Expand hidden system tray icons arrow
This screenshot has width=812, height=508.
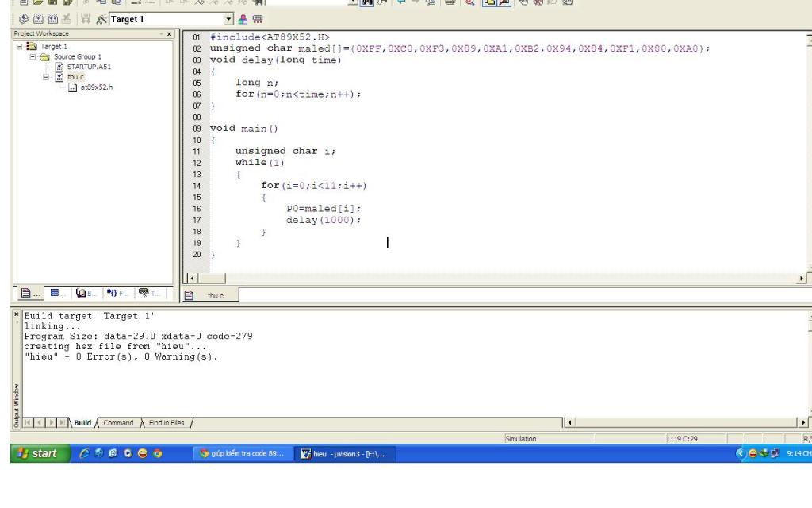click(740, 453)
